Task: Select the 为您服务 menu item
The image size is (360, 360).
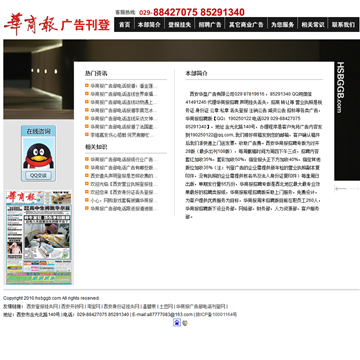Action: pyautogui.click(x=282, y=25)
